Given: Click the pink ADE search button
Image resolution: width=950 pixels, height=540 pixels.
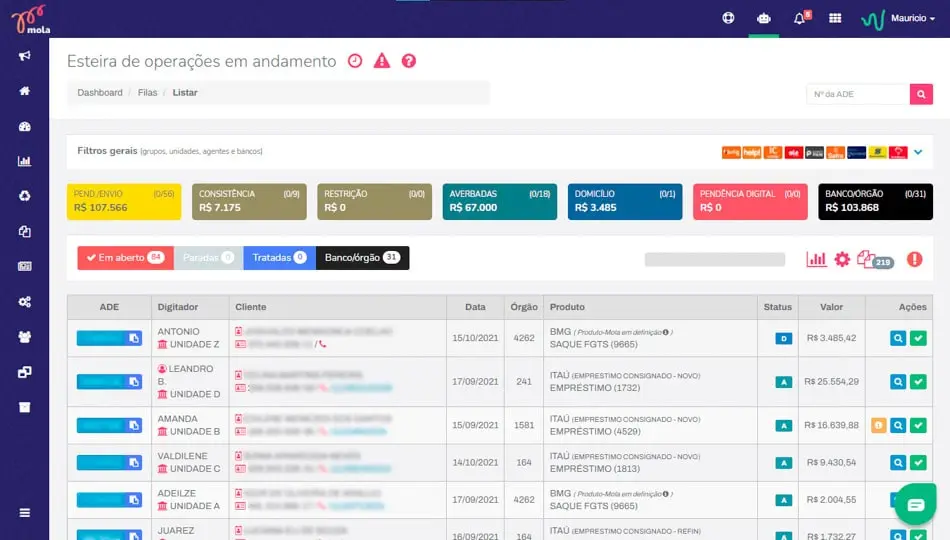Looking at the screenshot, I should (921, 94).
